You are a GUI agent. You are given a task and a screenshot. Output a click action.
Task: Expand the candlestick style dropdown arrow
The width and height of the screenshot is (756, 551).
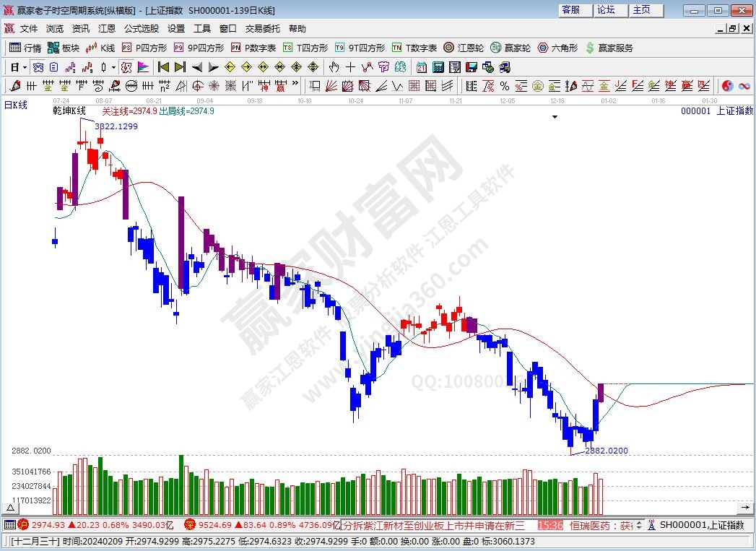coord(113,67)
